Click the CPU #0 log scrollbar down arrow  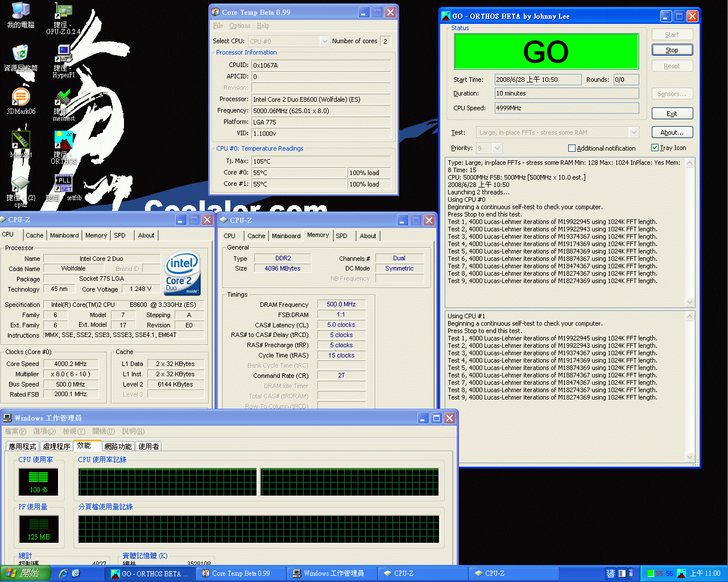pos(690,302)
